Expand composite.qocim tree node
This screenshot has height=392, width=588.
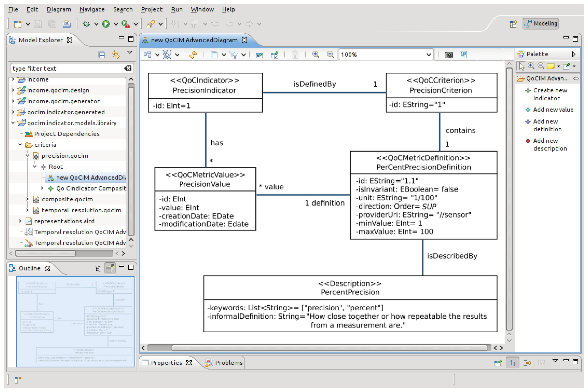pyautogui.click(x=27, y=199)
